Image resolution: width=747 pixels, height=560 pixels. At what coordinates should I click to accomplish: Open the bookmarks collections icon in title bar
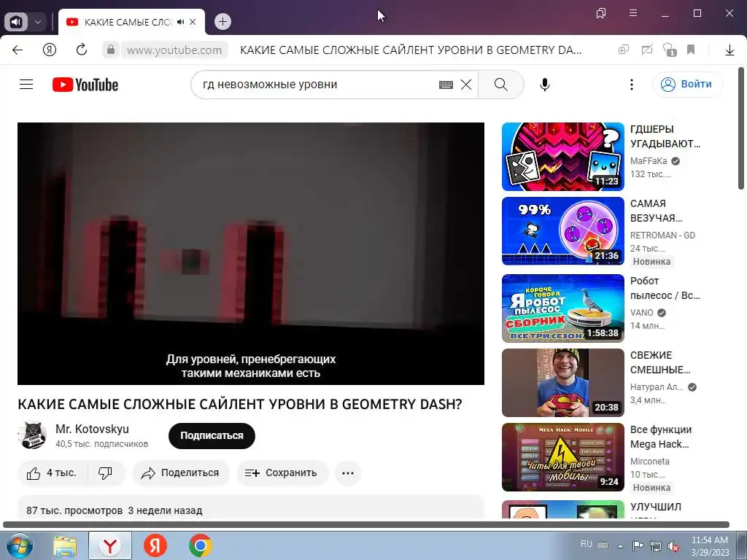point(601,13)
